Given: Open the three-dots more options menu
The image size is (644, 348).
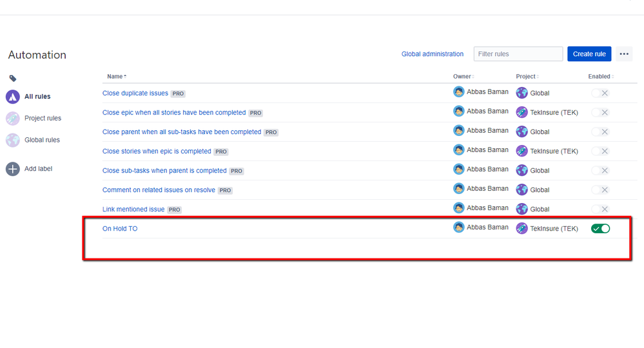Looking at the screenshot, I should click(624, 53).
